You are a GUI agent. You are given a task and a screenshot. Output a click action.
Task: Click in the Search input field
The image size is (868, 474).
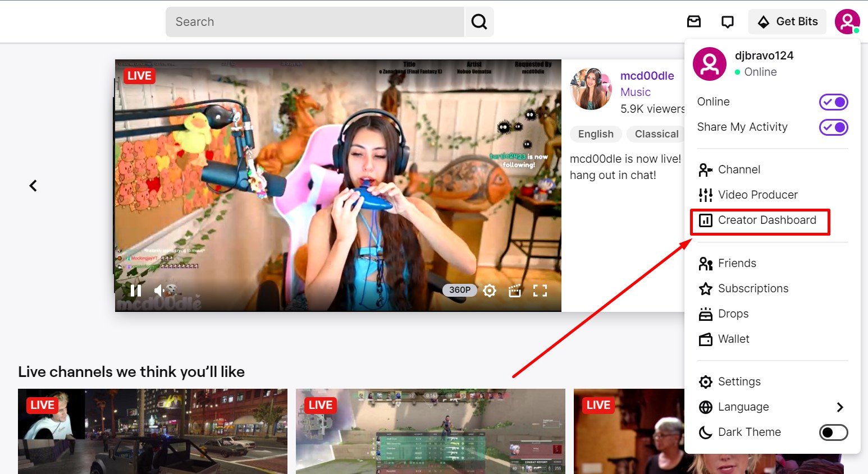[x=315, y=22]
